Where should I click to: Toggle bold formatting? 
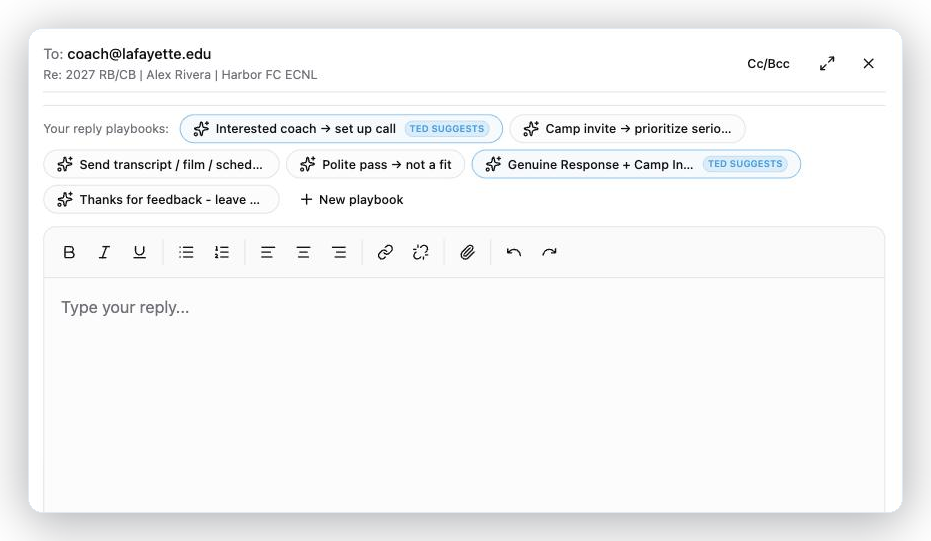click(x=69, y=252)
